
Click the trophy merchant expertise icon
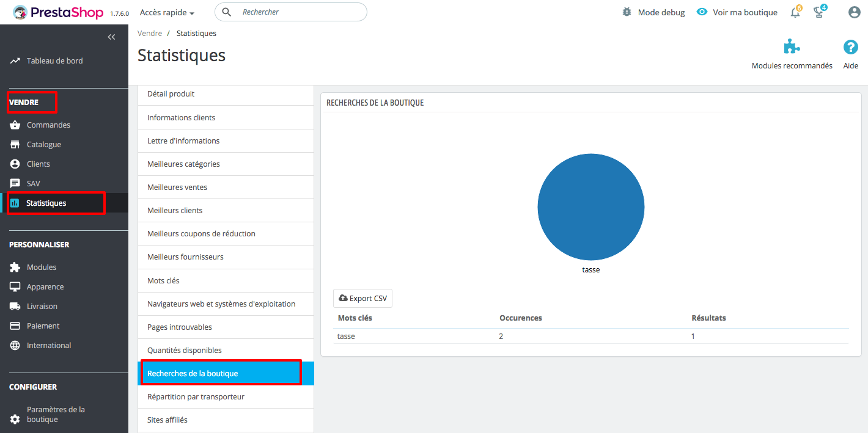click(819, 13)
